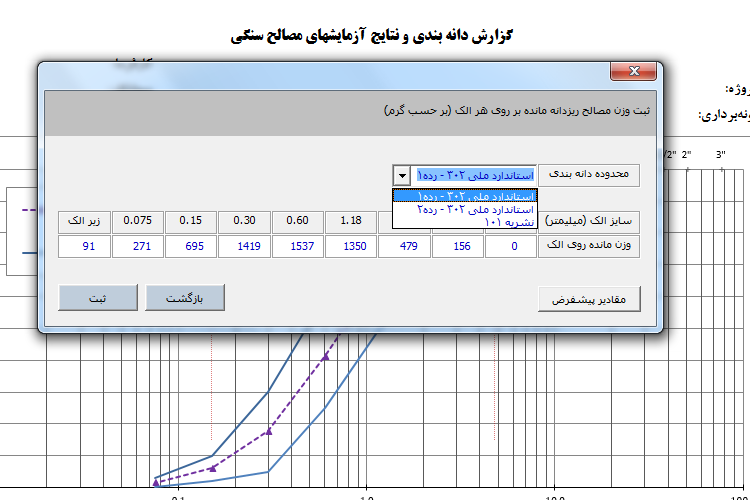Edit the weight field containing 1350
The width and height of the screenshot is (750, 500).
[351, 246]
